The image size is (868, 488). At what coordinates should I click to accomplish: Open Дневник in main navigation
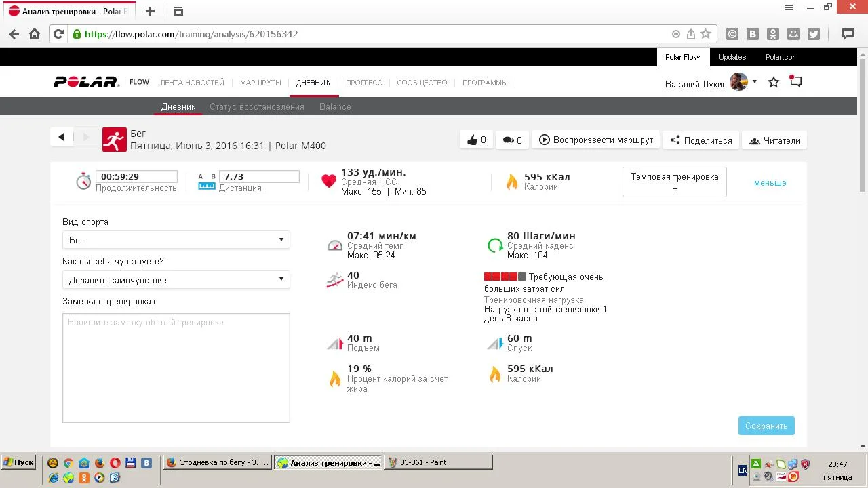click(313, 83)
